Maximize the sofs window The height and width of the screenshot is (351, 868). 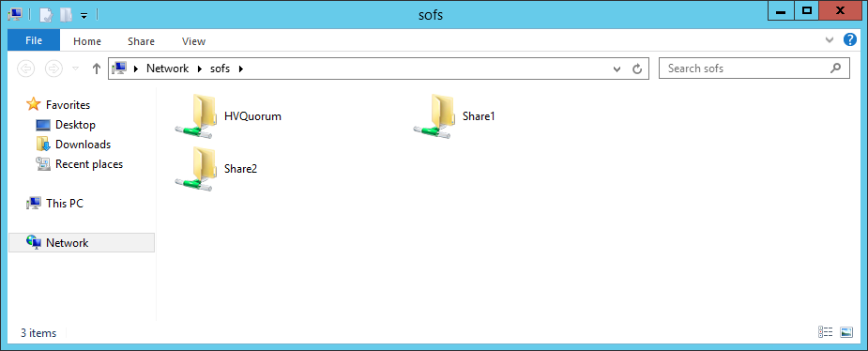pyautogui.click(x=807, y=11)
